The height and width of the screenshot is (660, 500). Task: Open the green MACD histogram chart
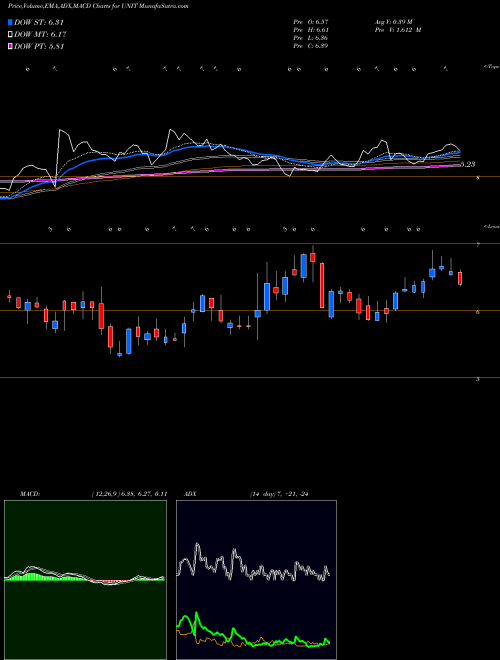[x=85, y=580]
